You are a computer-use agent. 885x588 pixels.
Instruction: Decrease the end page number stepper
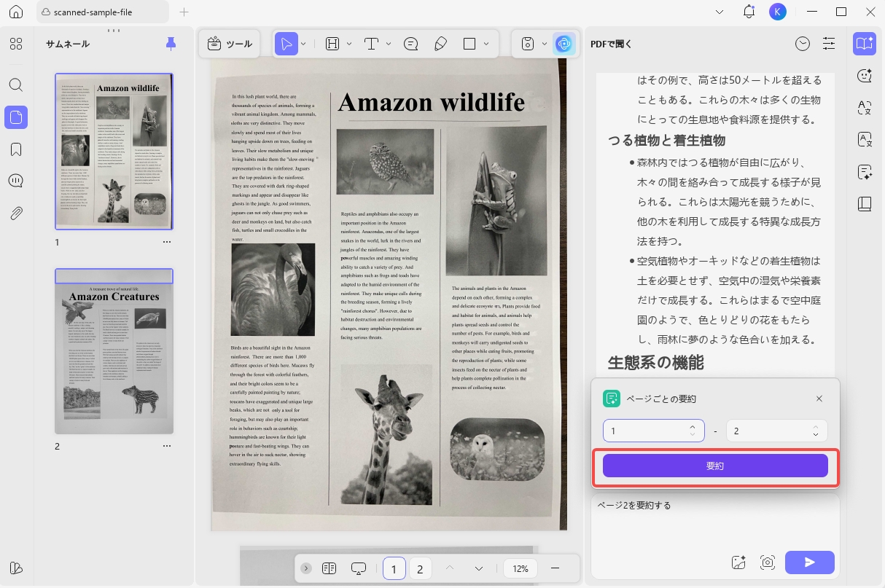pos(815,435)
